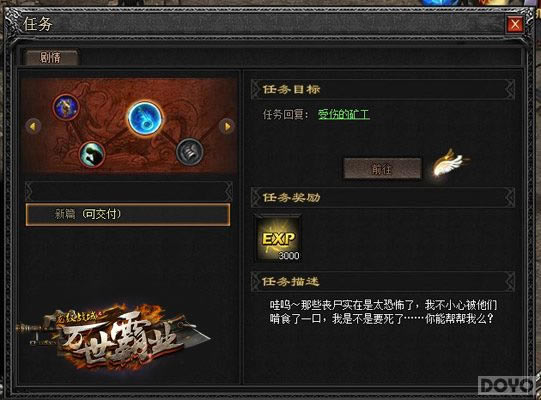Image resolution: width=541 pixels, height=400 pixels.
Task: Go to previous chapter with left arrow
Action: 33,126
